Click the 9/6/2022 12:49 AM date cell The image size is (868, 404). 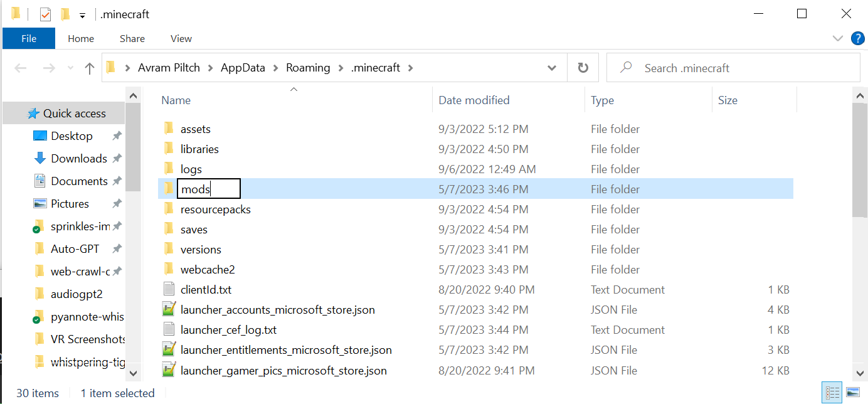pyautogui.click(x=487, y=169)
